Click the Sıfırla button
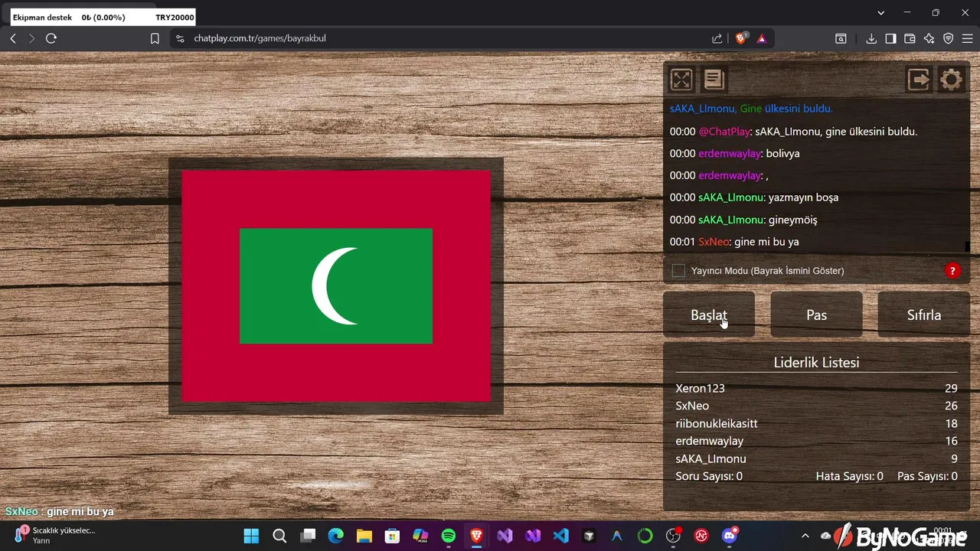The width and height of the screenshot is (980, 551). tap(924, 315)
